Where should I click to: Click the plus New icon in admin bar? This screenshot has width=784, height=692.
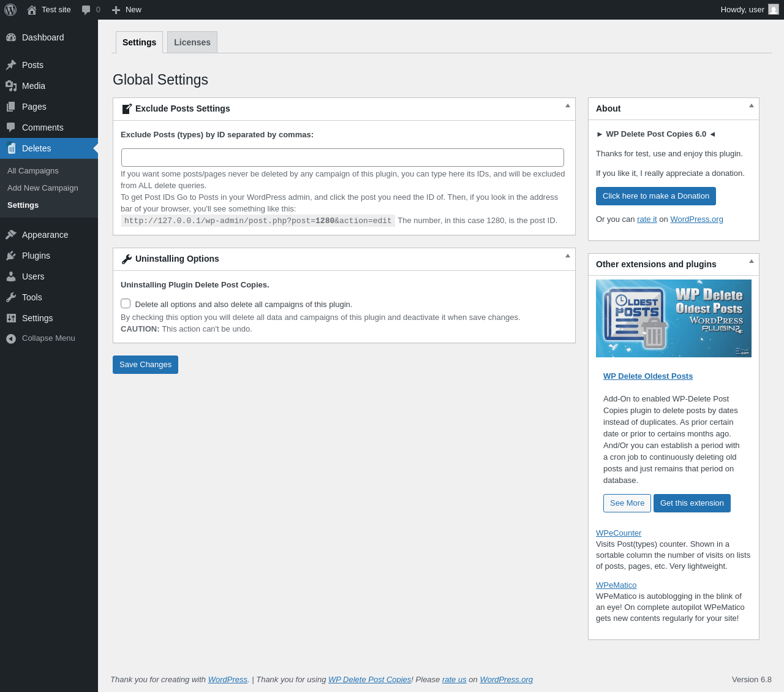(x=116, y=10)
